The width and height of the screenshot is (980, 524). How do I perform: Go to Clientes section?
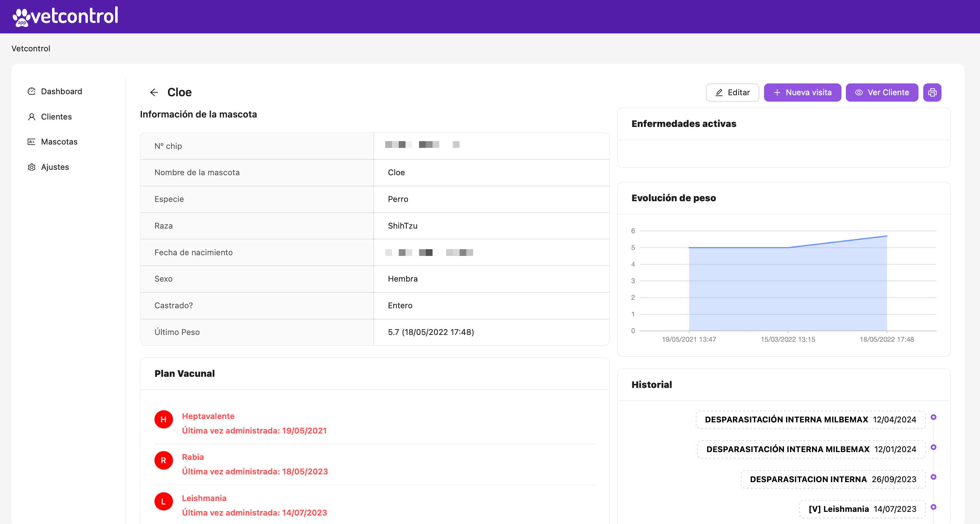tap(50, 117)
